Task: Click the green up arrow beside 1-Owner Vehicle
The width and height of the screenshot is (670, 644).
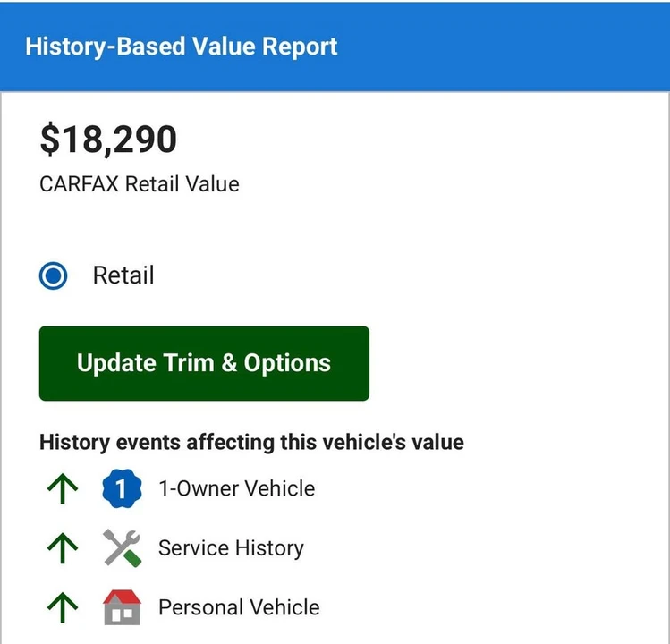Action: 63,488
